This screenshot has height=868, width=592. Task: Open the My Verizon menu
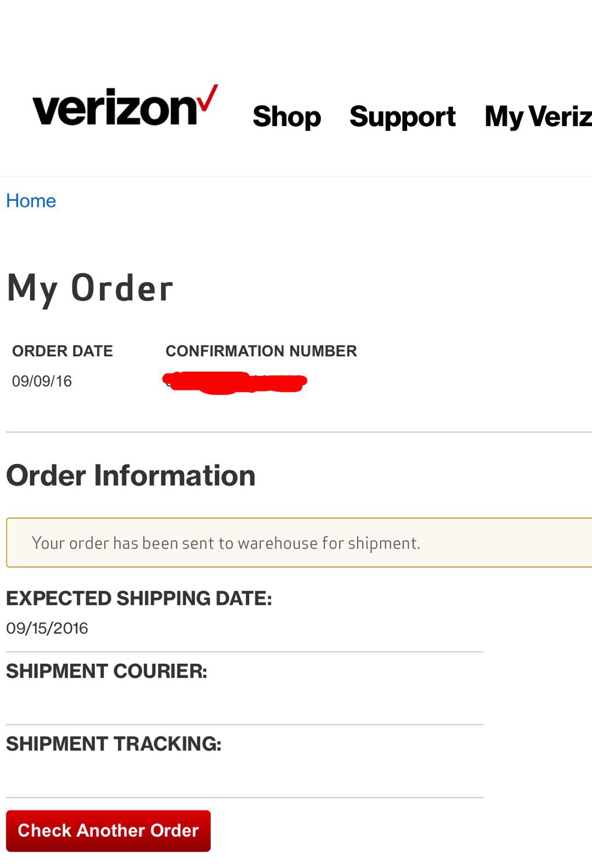click(538, 117)
